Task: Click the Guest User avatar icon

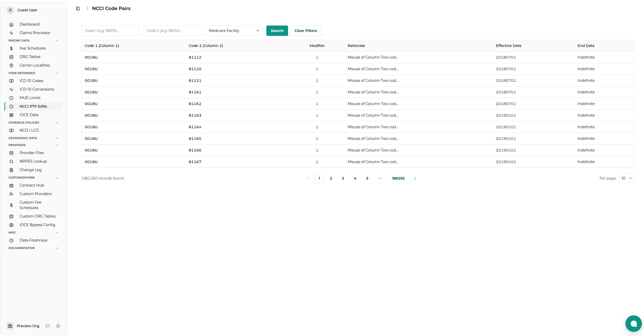Action: coord(10,10)
